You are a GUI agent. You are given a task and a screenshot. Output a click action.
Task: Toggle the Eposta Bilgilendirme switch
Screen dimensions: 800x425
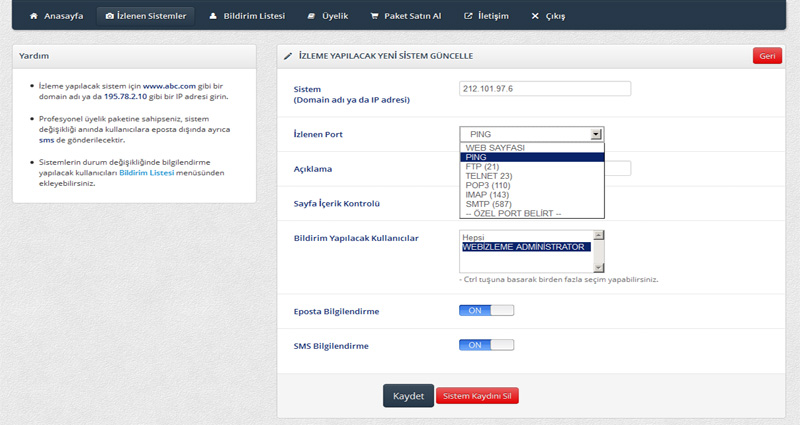[x=486, y=310]
